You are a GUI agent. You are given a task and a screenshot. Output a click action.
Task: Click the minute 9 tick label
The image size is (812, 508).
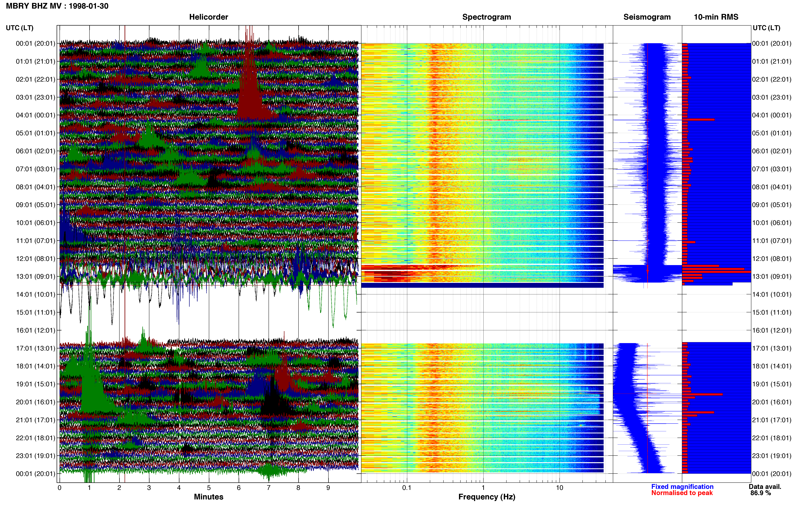click(x=328, y=487)
